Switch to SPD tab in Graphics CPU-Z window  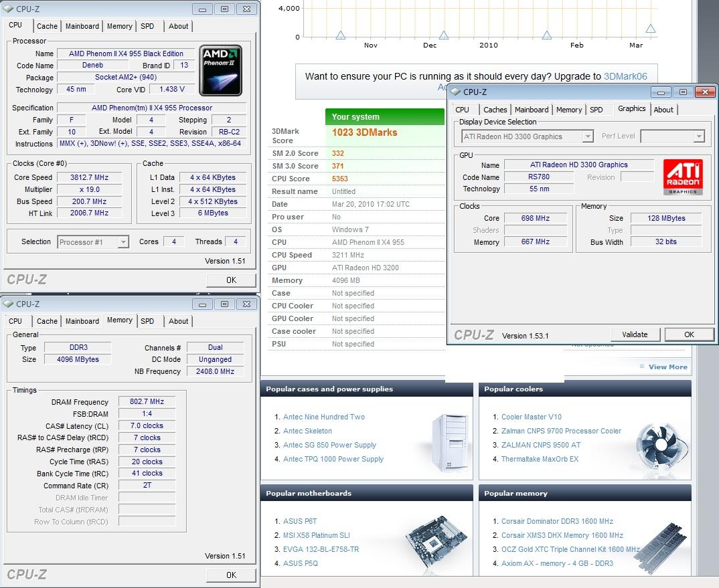(x=596, y=110)
